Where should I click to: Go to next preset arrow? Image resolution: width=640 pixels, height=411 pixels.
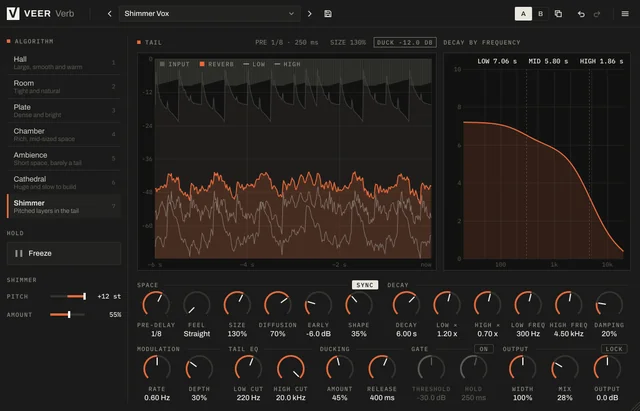309,13
